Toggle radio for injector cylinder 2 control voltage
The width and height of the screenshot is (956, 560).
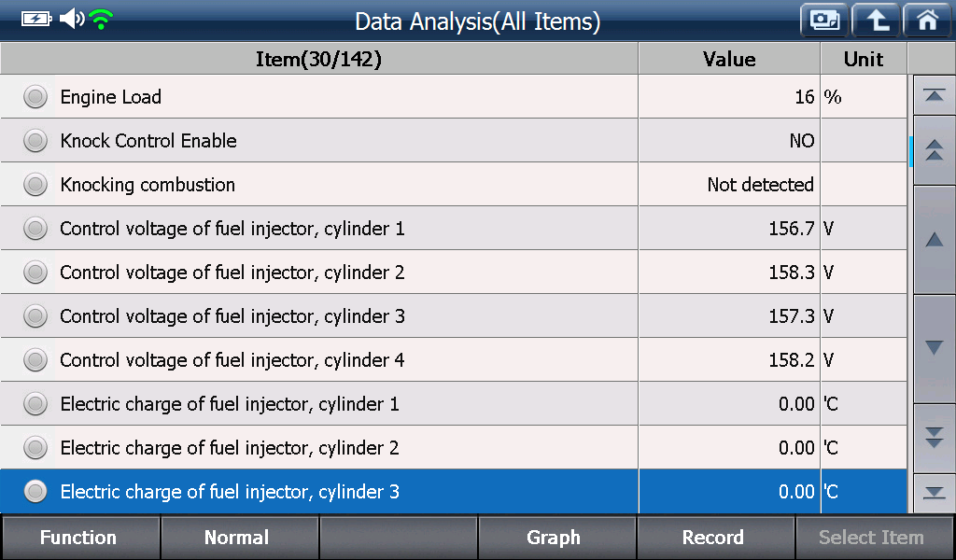(x=35, y=273)
